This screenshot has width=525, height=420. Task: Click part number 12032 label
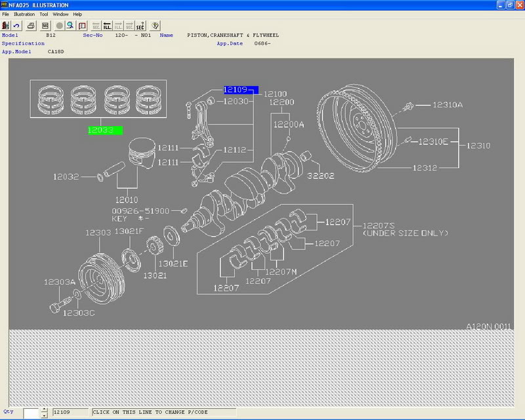[66, 177]
